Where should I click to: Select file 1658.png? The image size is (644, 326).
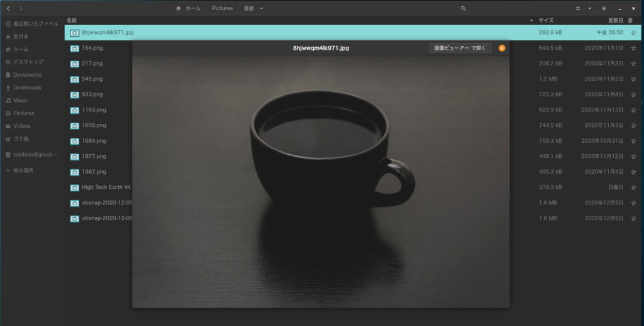(x=94, y=125)
